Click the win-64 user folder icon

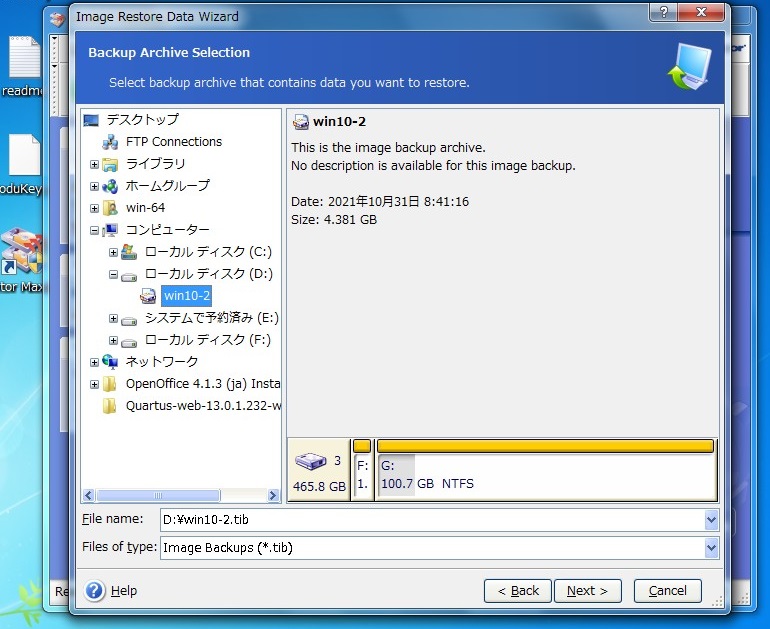[110, 208]
